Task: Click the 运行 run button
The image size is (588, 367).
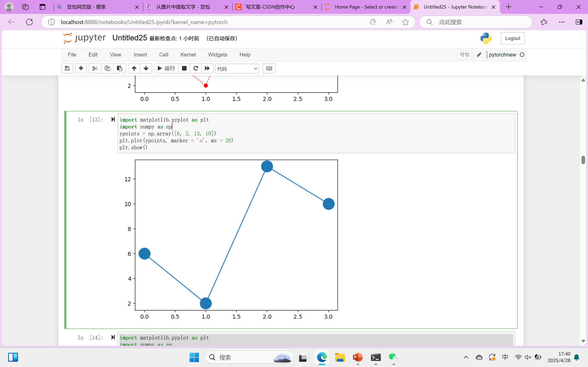Action: (x=166, y=69)
